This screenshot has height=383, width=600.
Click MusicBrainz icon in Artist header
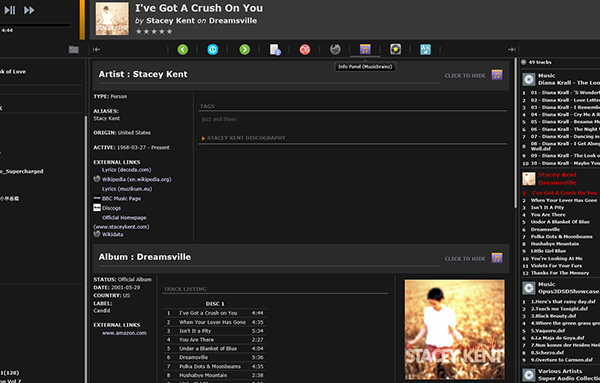[x=497, y=75]
